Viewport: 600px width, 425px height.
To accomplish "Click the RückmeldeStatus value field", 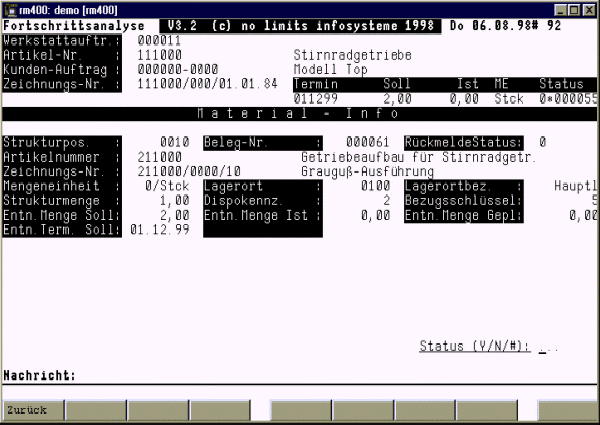I will (542, 142).
